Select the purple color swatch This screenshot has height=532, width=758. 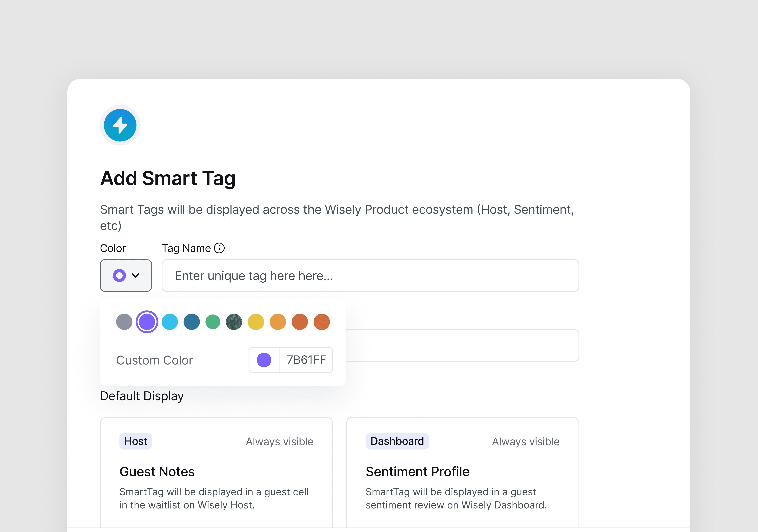tap(147, 322)
